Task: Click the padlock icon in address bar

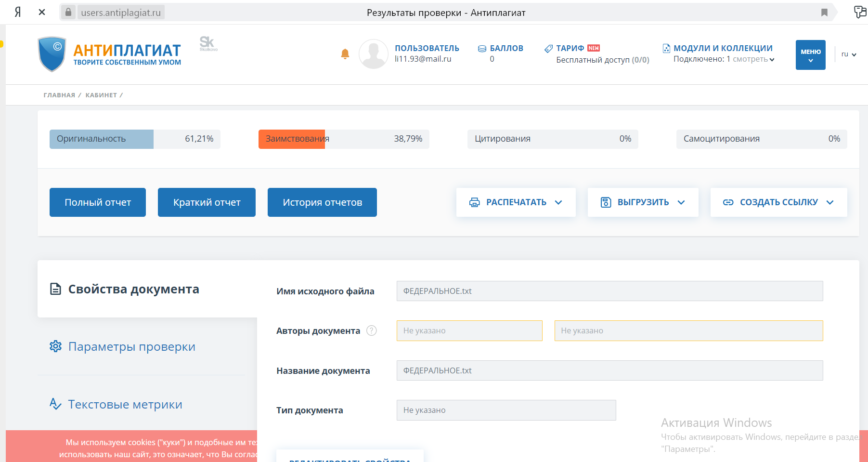Action: click(68, 12)
